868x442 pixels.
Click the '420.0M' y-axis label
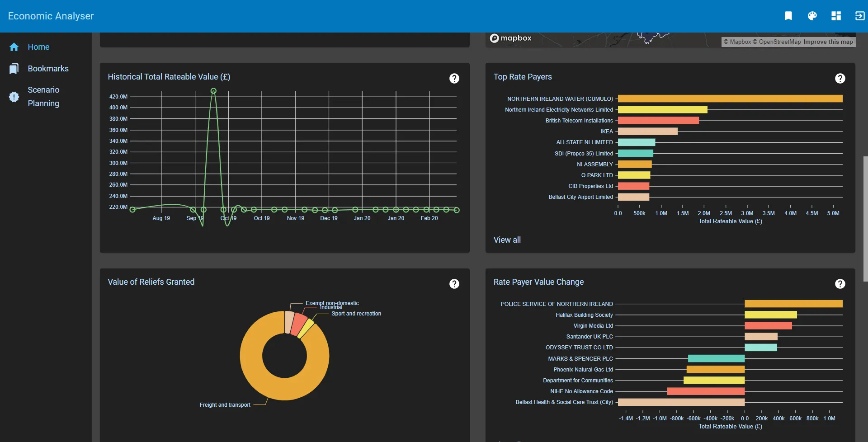pyautogui.click(x=118, y=97)
